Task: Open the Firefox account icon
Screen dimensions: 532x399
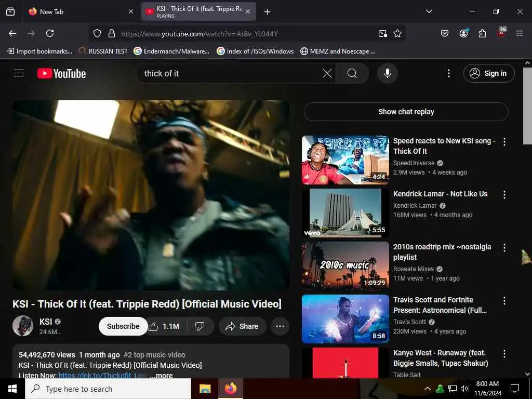Action: pyautogui.click(x=463, y=33)
